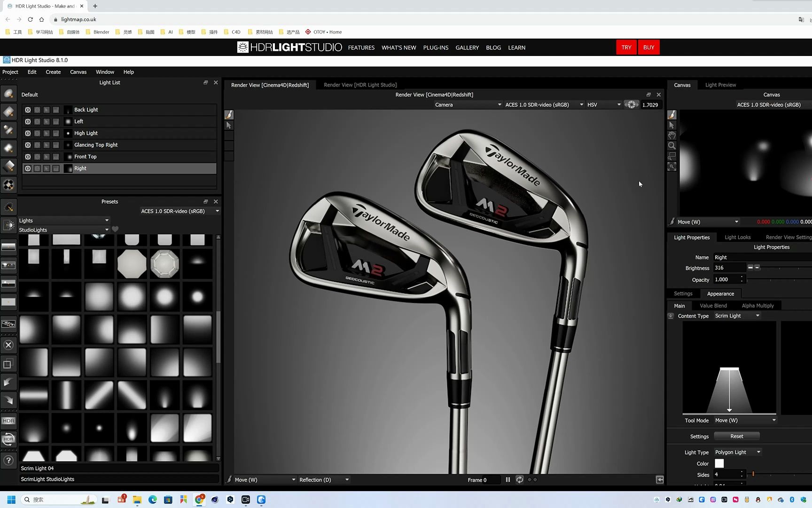The image size is (812, 508).
Task: Click the red BUY button
Action: (x=648, y=47)
